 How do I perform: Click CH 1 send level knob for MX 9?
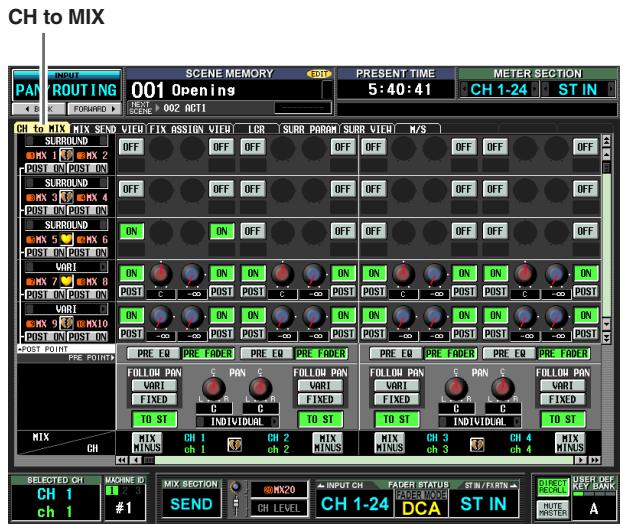161,316
